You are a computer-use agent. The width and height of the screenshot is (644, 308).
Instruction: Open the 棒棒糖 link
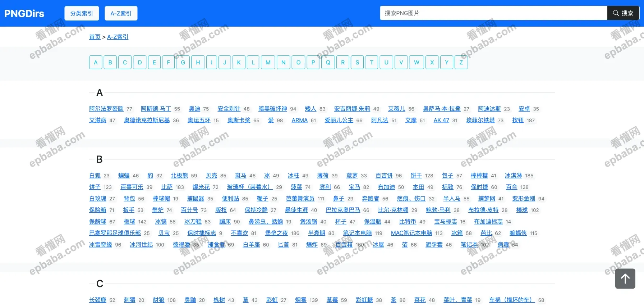479,176
